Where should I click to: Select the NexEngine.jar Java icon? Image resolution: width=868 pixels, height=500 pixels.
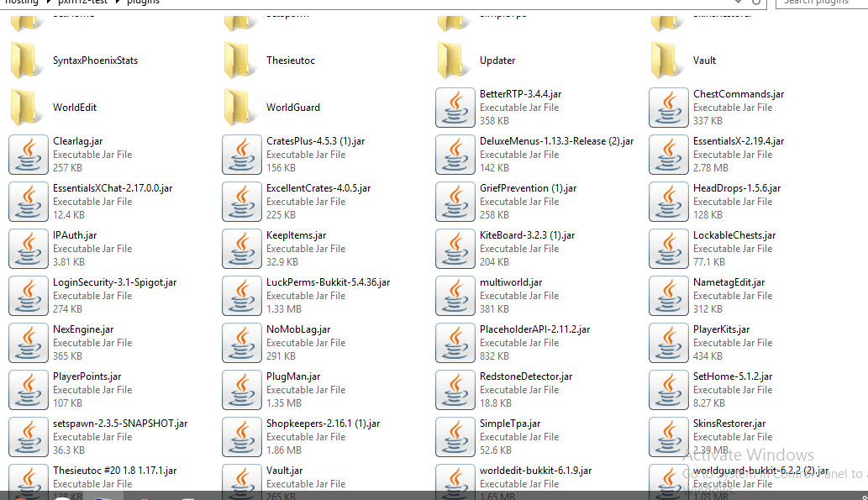[29, 343]
